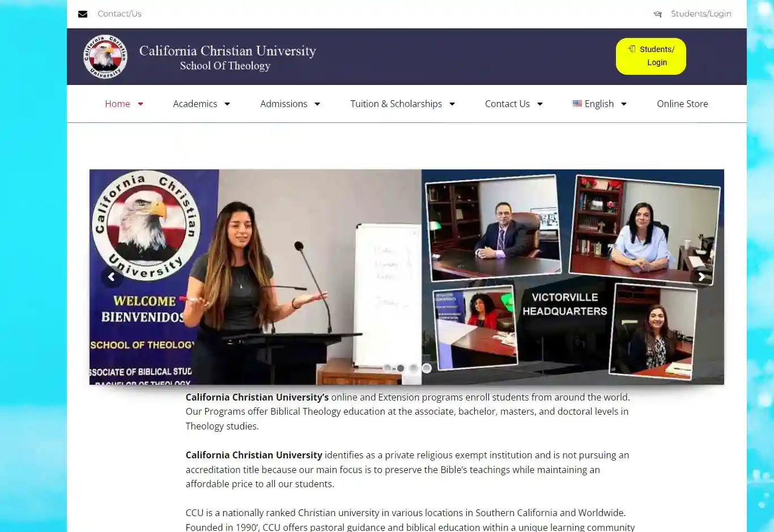Open the Contact/Us top bar link
Screen dimensions: 774x532
[x=120, y=14]
